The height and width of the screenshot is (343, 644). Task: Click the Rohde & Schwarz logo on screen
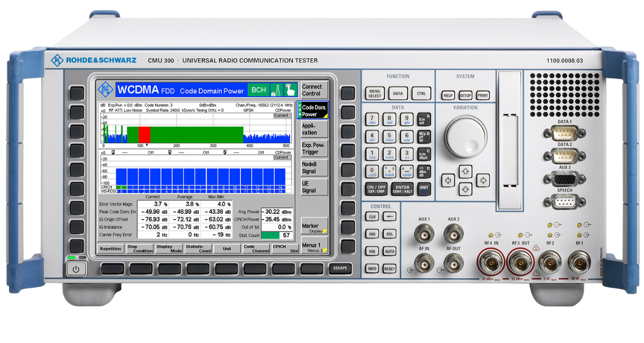tap(106, 90)
